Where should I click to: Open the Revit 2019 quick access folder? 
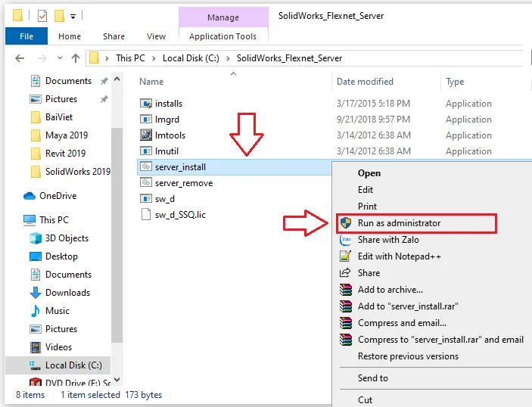[58, 154]
